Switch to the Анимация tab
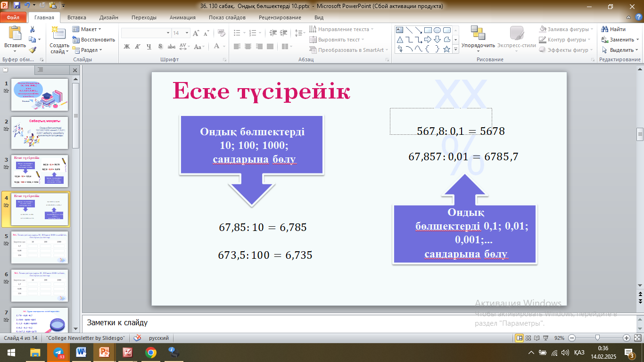 click(182, 17)
